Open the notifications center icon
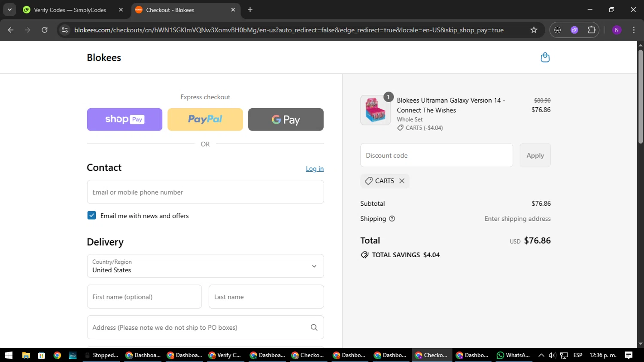Image resolution: width=644 pixels, height=362 pixels. [629, 355]
